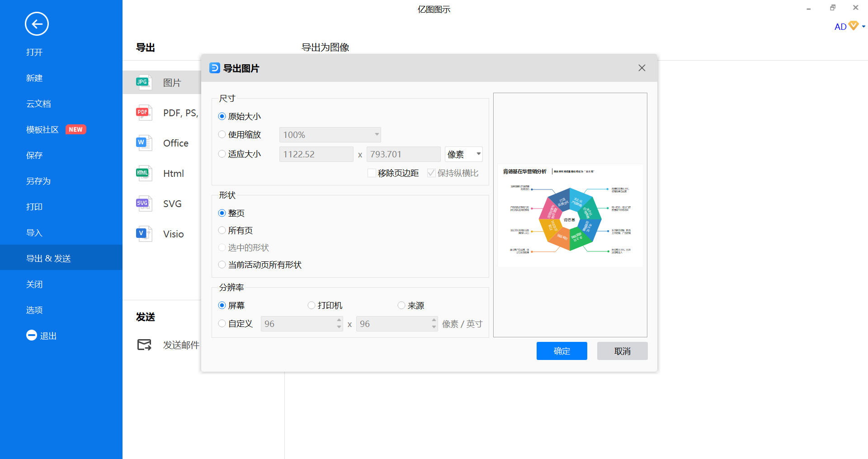The height and width of the screenshot is (459, 868).
Task: Toggle the 保持纵横比 checkbox
Action: (x=431, y=173)
